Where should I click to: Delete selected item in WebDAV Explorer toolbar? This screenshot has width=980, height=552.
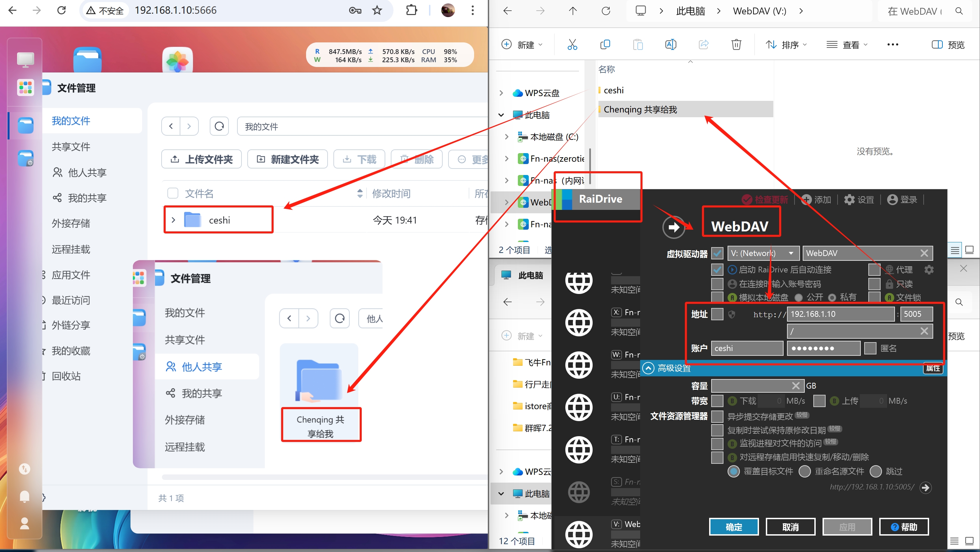736,44
